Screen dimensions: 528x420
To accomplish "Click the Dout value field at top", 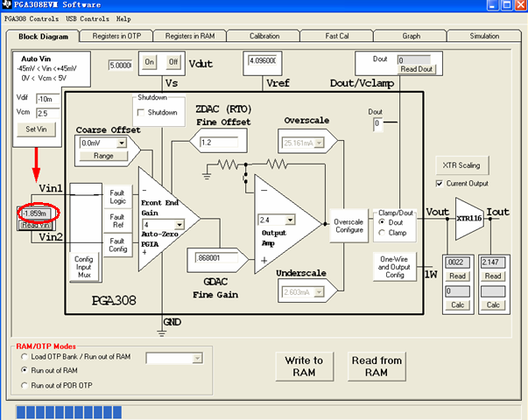I will coord(414,60).
